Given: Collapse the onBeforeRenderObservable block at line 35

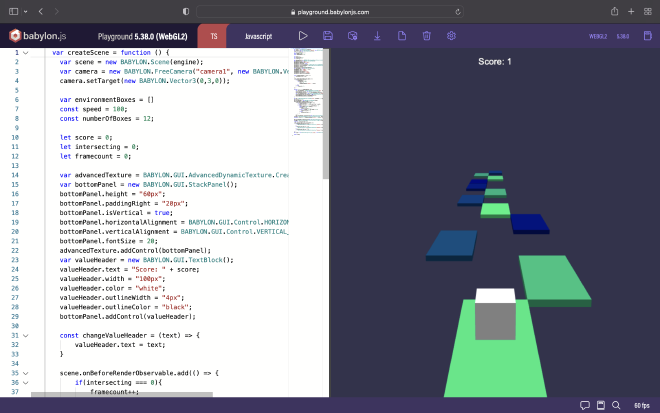Looking at the screenshot, I should point(27,372).
